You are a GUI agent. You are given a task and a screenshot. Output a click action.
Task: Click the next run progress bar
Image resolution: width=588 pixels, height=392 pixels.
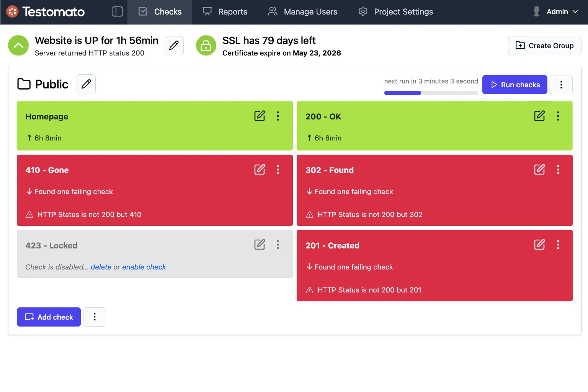pos(431,93)
